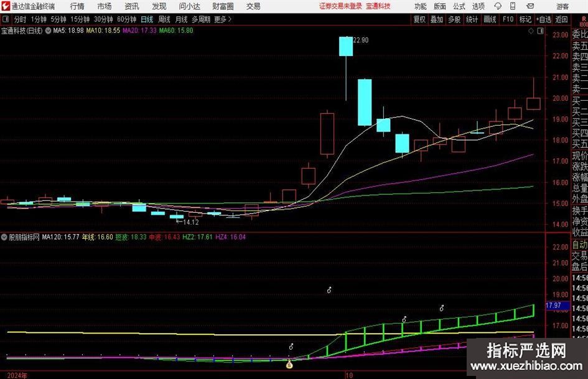Toggle the left panel icon beside 分时
The width and height of the screenshot is (588, 379).
(x=6, y=19)
